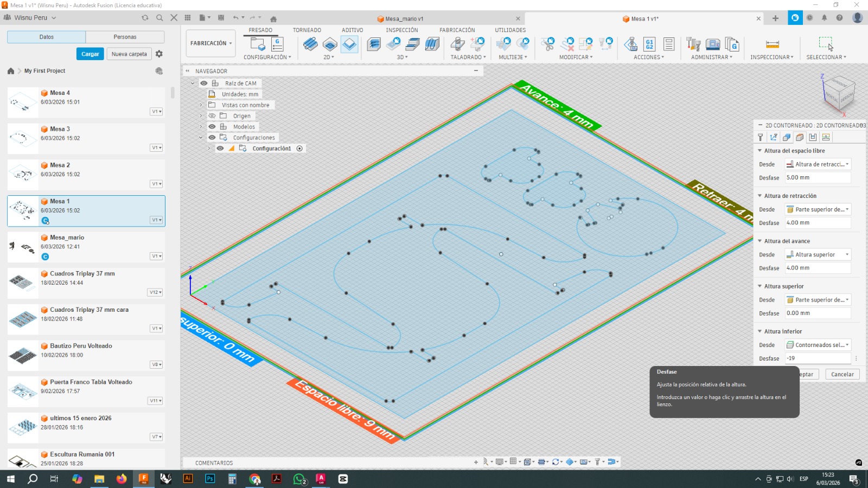The width and height of the screenshot is (868, 488).
Task: Select the 3D adaptive clearing icon
Action: (x=373, y=43)
